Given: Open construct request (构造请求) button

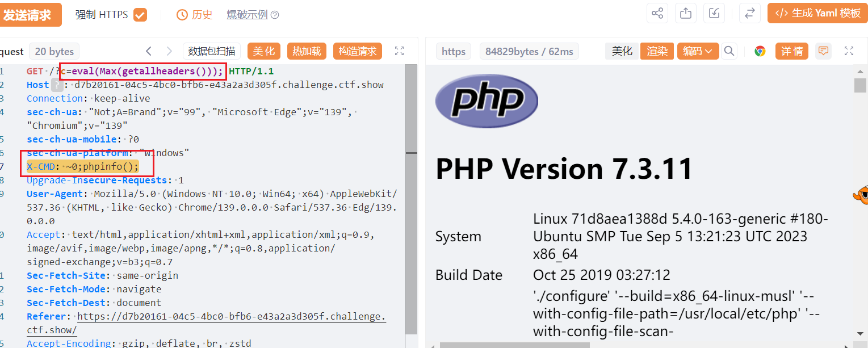Looking at the screenshot, I should (357, 51).
